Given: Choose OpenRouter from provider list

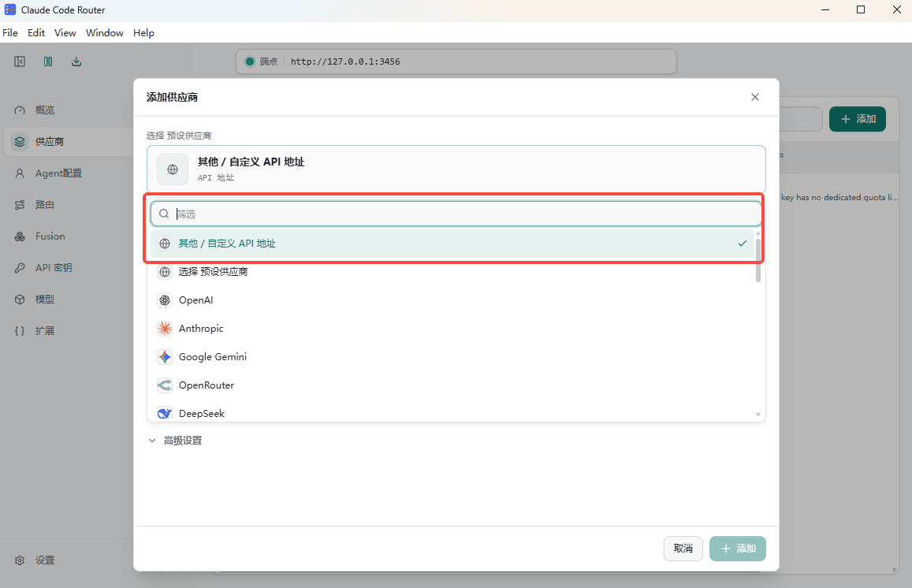Looking at the screenshot, I should tap(452, 385).
